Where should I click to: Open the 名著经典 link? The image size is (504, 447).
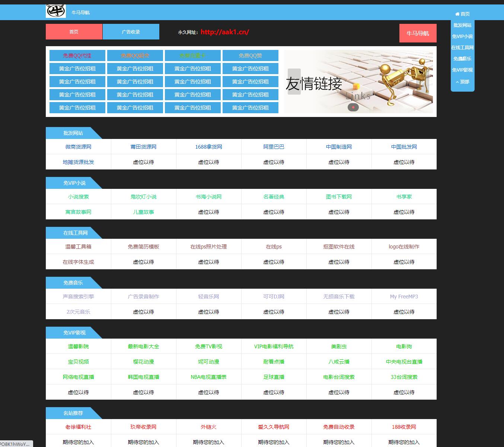pos(274,197)
